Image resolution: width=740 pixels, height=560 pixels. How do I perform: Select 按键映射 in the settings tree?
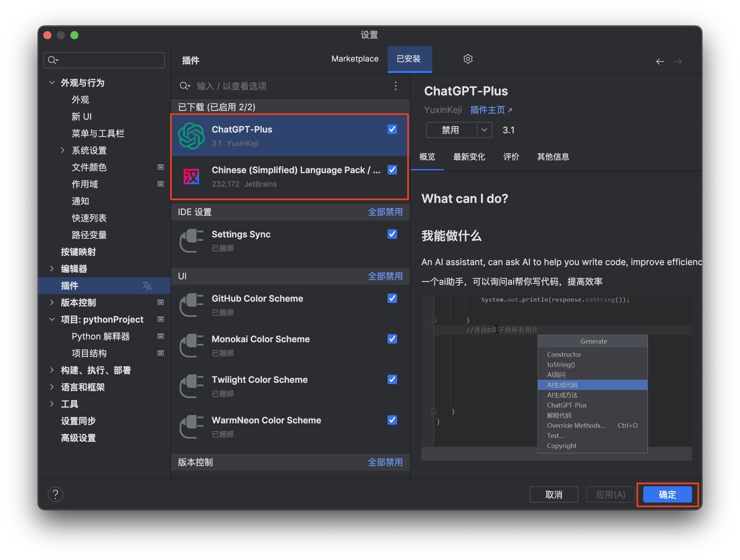pyautogui.click(x=78, y=252)
